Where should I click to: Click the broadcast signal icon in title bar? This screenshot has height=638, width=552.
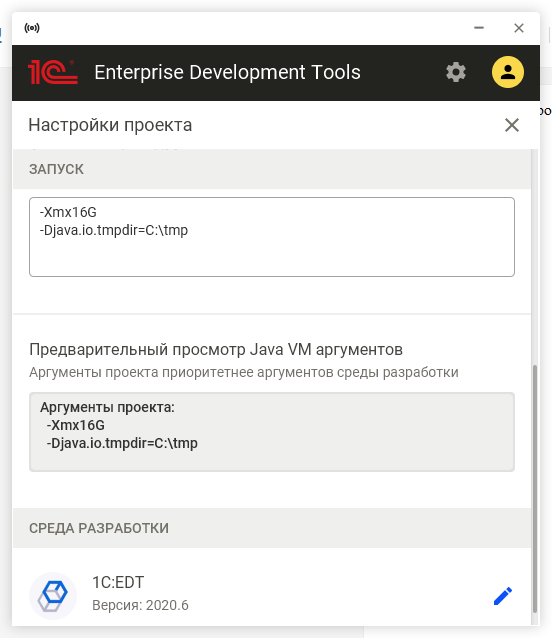(x=32, y=28)
